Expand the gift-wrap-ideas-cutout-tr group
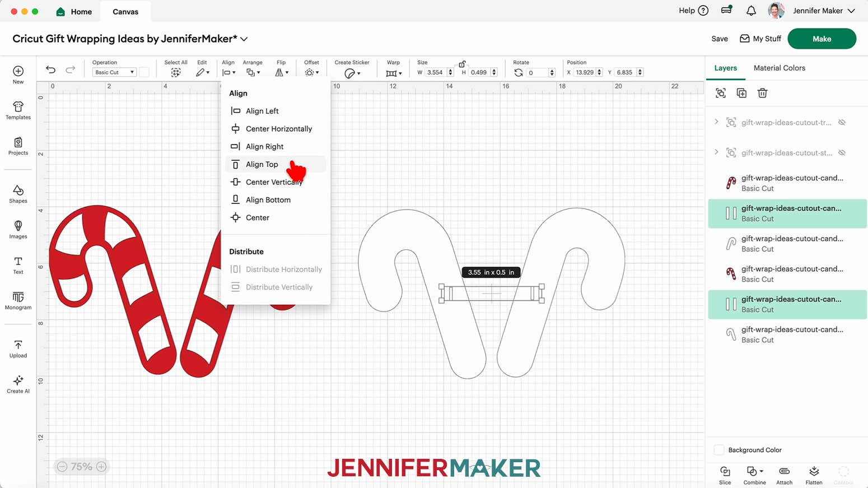This screenshot has height=488, width=868. coord(716,122)
